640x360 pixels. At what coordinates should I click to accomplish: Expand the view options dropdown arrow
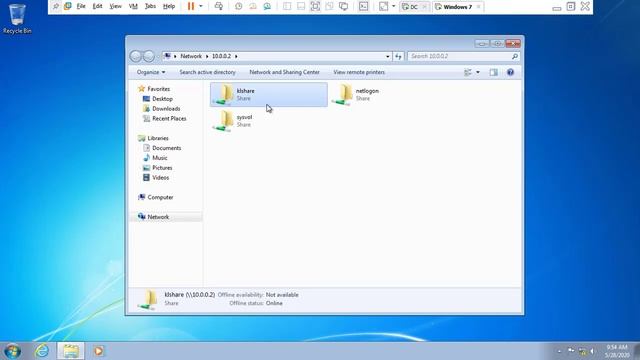pos(478,72)
